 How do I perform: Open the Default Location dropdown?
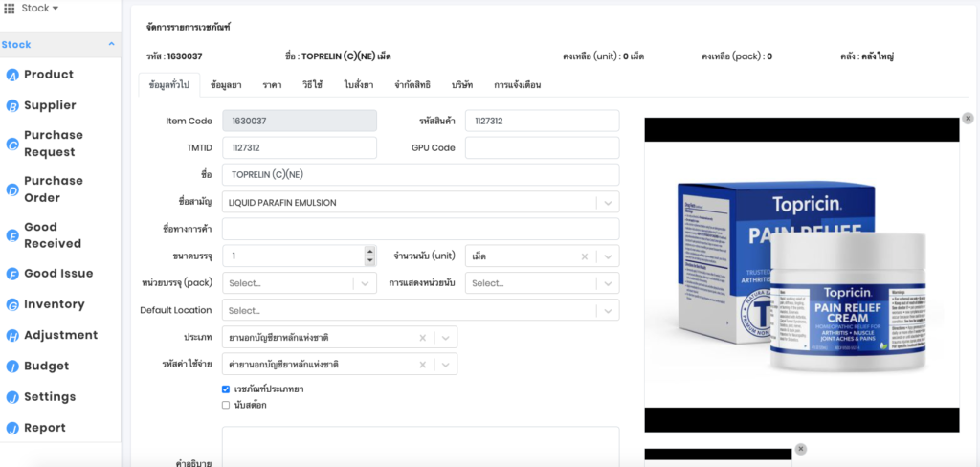607,311
